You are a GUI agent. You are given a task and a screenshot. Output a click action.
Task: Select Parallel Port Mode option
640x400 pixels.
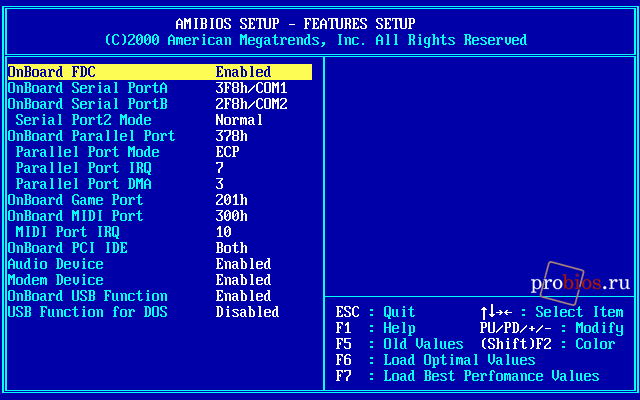tap(87, 152)
